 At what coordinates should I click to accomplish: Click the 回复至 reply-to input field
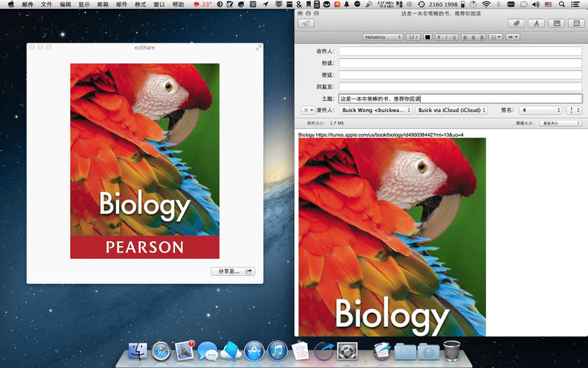coord(461,87)
